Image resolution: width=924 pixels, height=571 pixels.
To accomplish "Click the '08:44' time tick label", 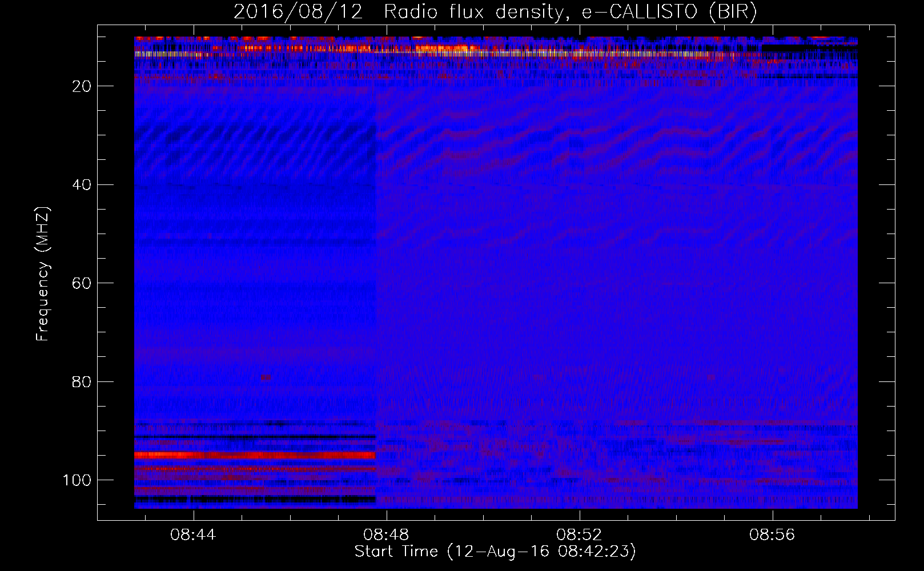I will pos(194,535).
